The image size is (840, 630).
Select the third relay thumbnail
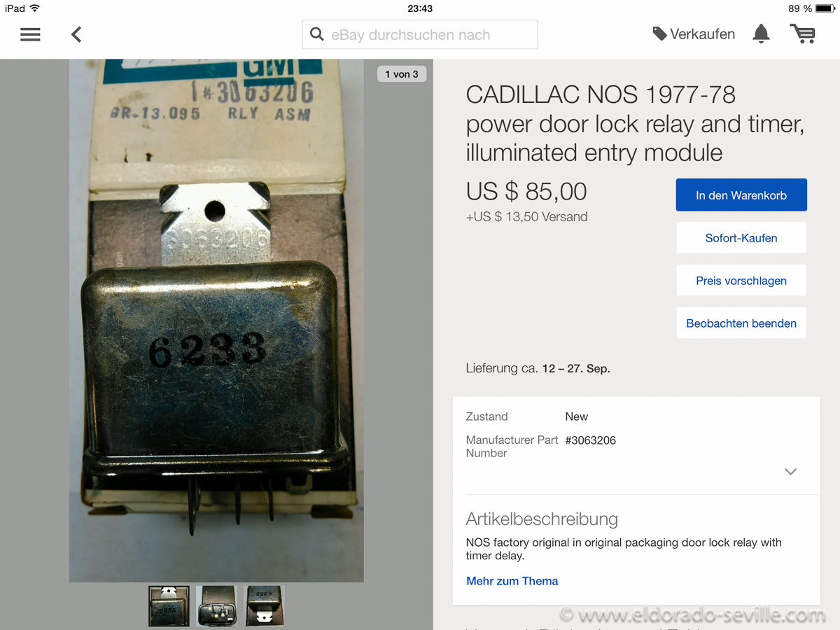click(x=264, y=606)
